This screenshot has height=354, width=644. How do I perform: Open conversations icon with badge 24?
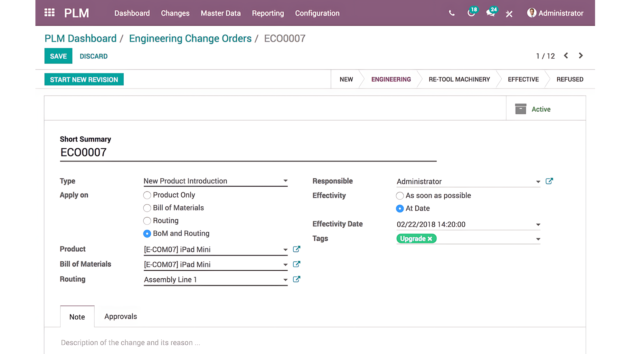pos(490,13)
